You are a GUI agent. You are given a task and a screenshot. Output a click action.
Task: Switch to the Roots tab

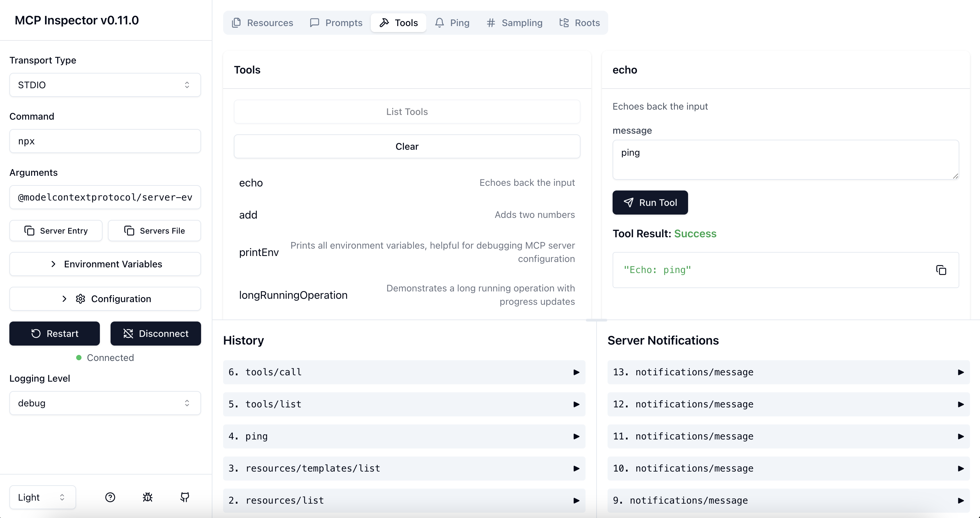579,22
